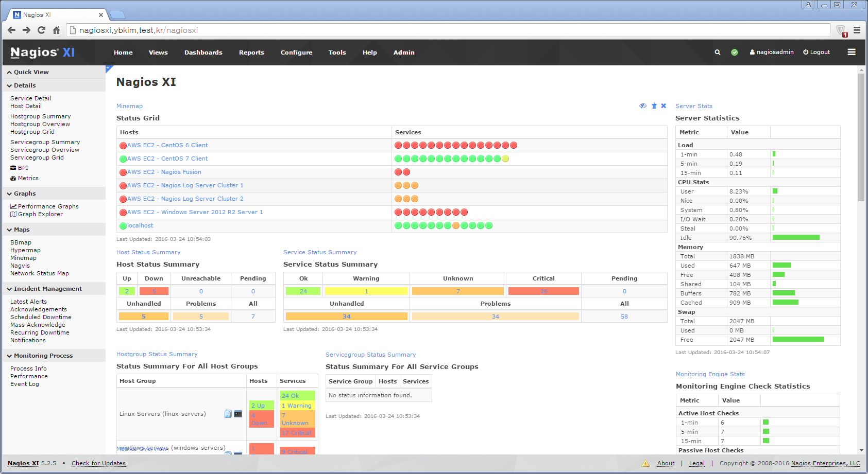Click the Performance Graphs chart icon
The width and height of the screenshot is (868, 474).
[x=13, y=206]
